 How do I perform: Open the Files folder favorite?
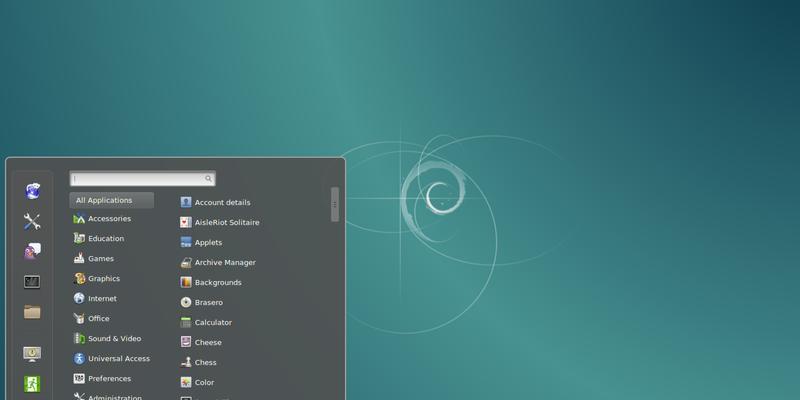point(32,312)
